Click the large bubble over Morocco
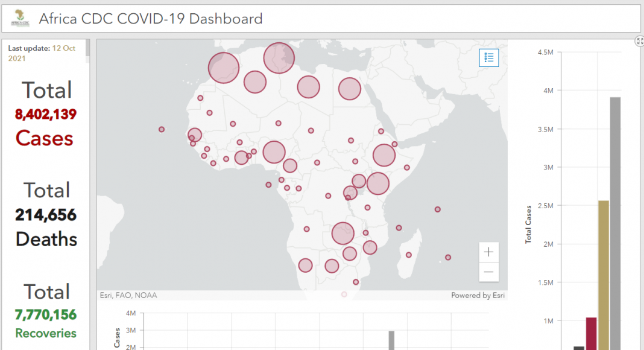 point(224,68)
